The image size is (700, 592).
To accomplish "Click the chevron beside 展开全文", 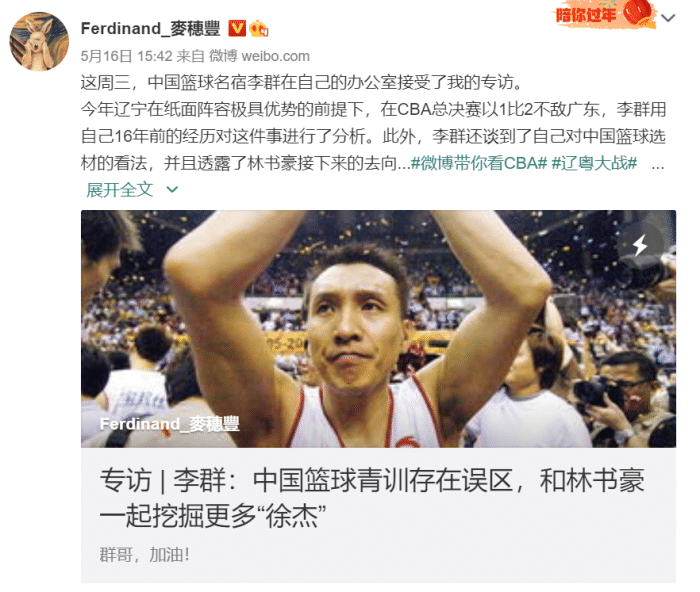I will coord(172,190).
